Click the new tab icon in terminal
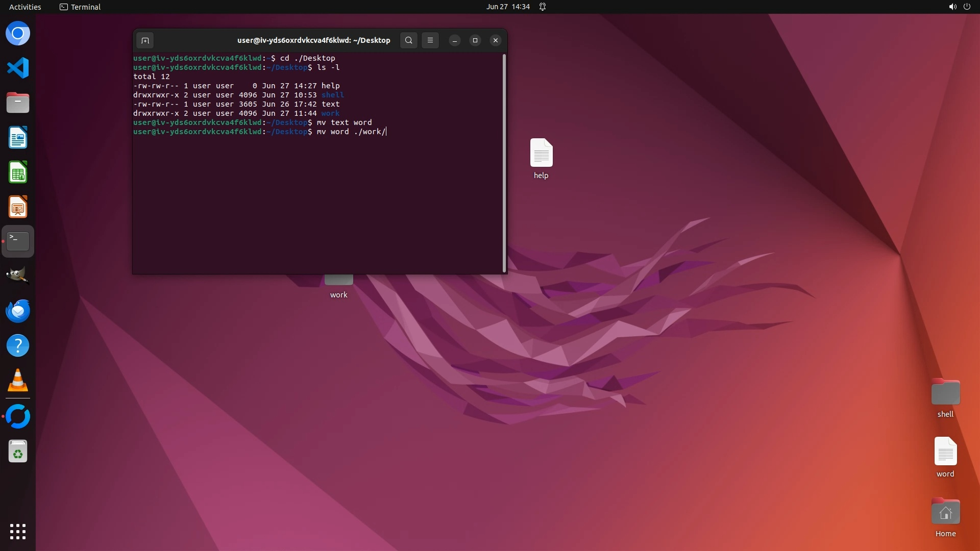This screenshot has width=980, height=551. click(x=145, y=40)
